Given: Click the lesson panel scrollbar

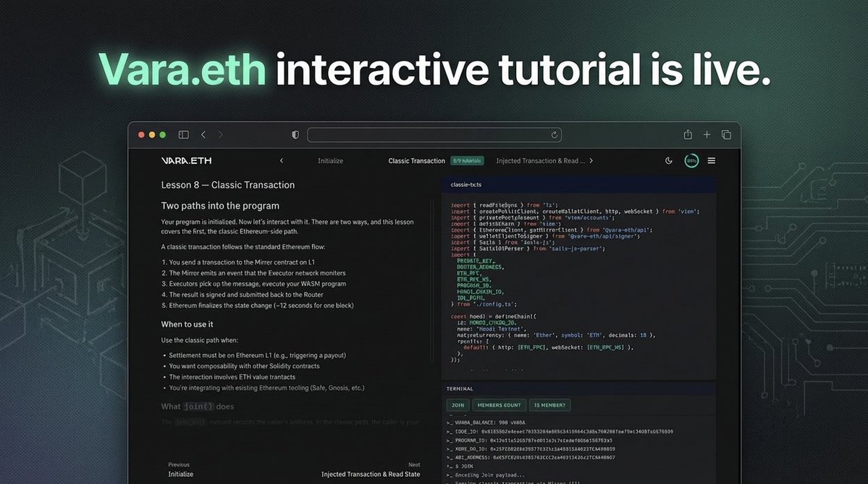Looking at the screenshot, I should pos(431,283).
